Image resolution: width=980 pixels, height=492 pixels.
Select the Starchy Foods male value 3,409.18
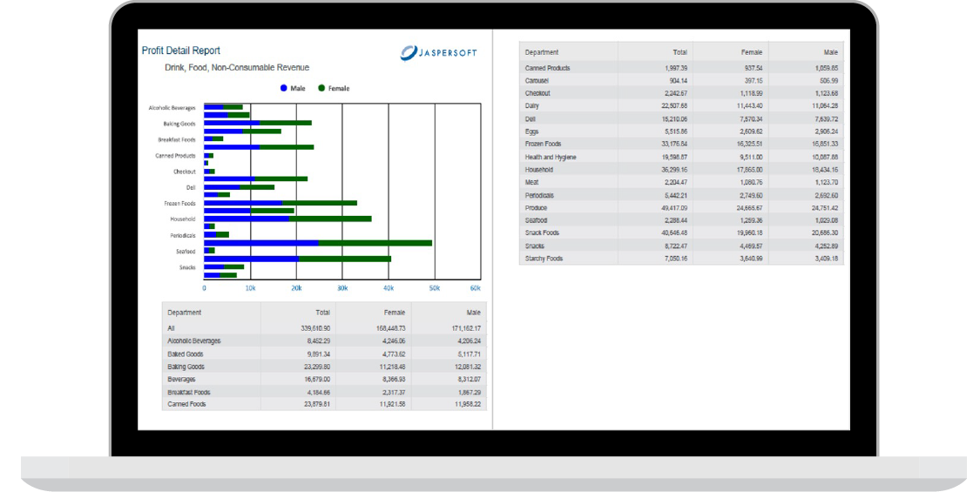[827, 259]
